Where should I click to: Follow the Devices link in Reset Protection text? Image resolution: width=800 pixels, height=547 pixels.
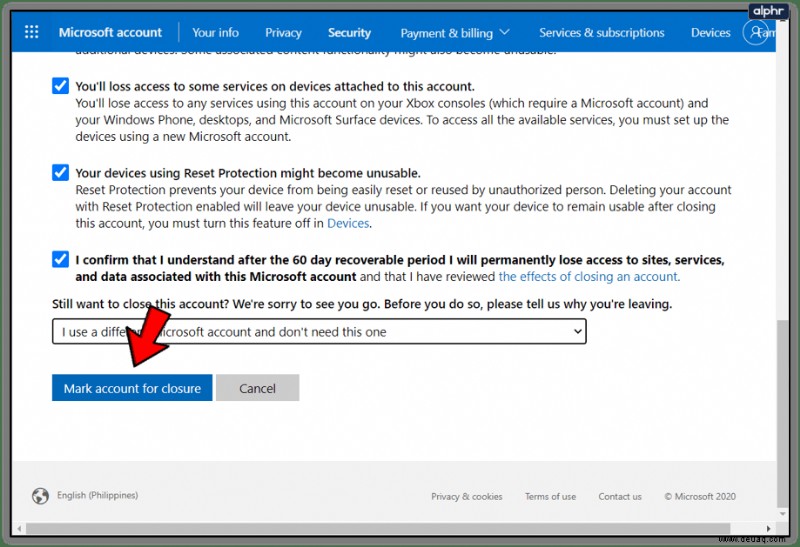click(348, 223)
